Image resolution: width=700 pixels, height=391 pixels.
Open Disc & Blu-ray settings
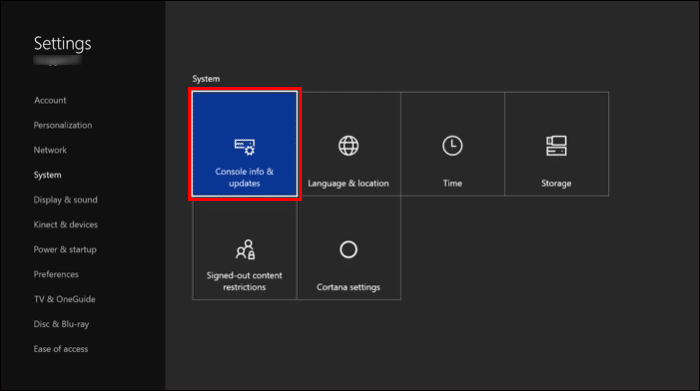click(x=62, y=324)
